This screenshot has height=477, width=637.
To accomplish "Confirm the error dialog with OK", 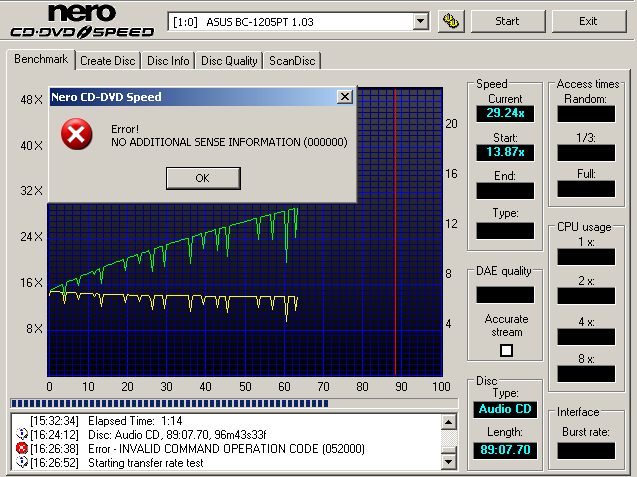I will point(203,178).
